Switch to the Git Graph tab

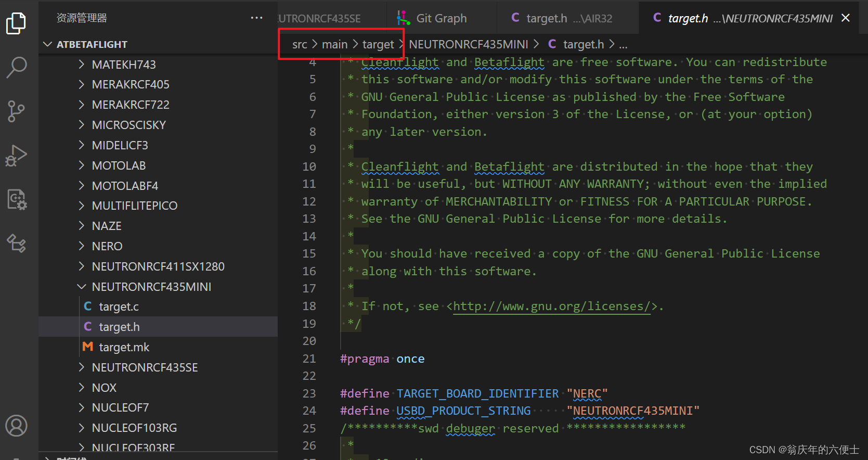point(442,18)
